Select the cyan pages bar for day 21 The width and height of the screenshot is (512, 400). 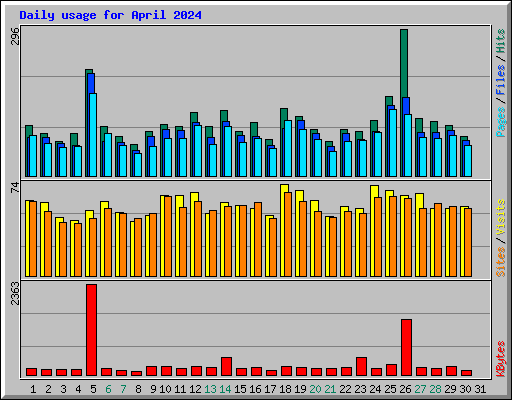coord(333,164)
